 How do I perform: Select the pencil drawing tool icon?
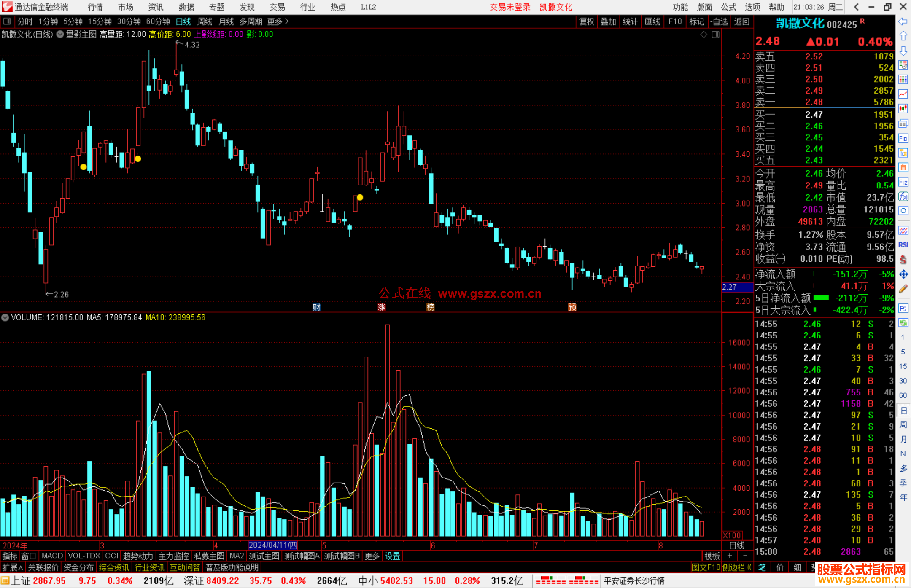(x=903, y=289)
